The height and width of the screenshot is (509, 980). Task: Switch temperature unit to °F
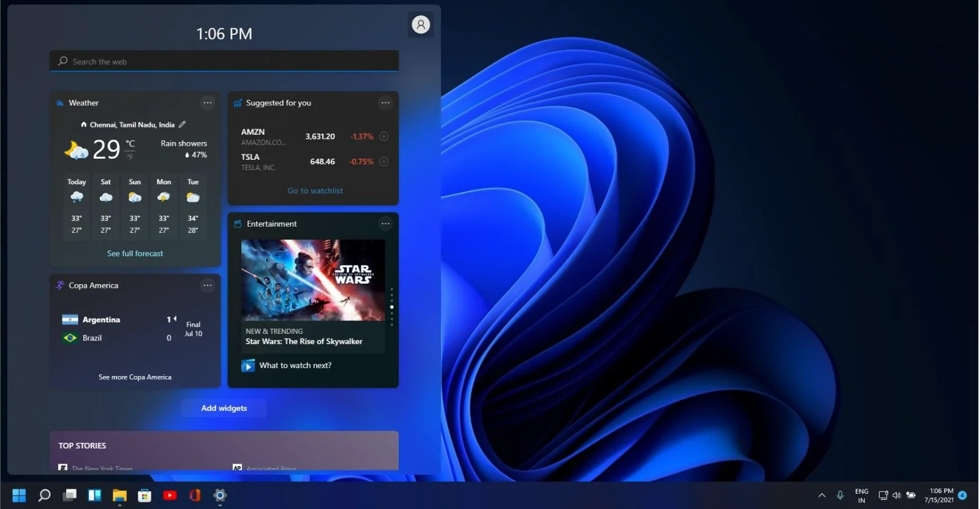coord(130,157)
